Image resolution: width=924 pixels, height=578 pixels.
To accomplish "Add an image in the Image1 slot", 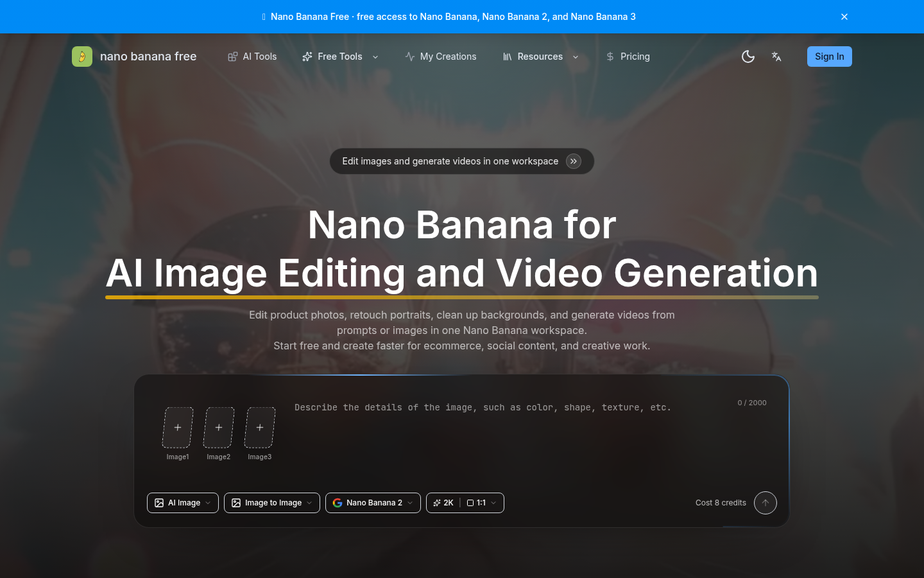I will tap(178, 427).
